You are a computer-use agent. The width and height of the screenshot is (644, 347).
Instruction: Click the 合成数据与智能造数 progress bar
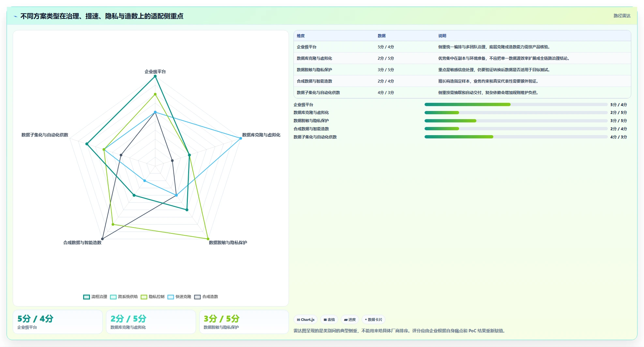[x=516, y=129]
